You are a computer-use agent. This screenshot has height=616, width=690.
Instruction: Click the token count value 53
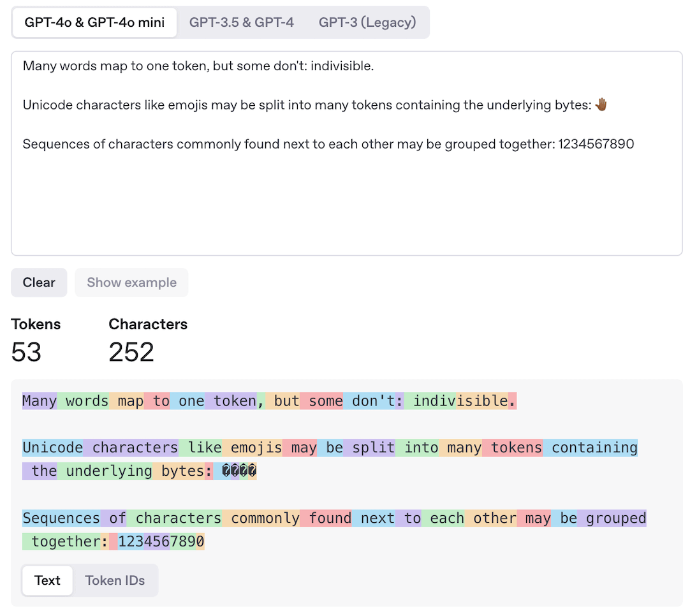point(26,352)
